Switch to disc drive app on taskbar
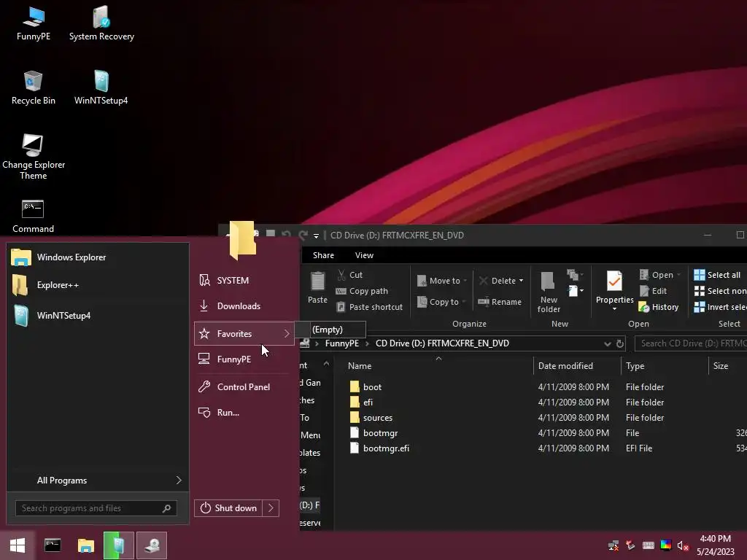The height and width of the screenshot is (560, 747). point(152,545)
